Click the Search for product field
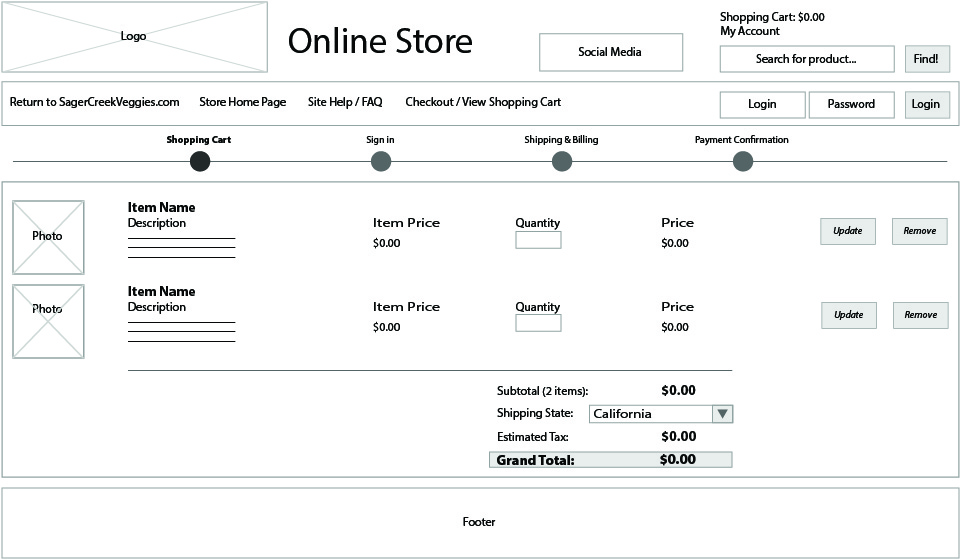 point(806,59)
